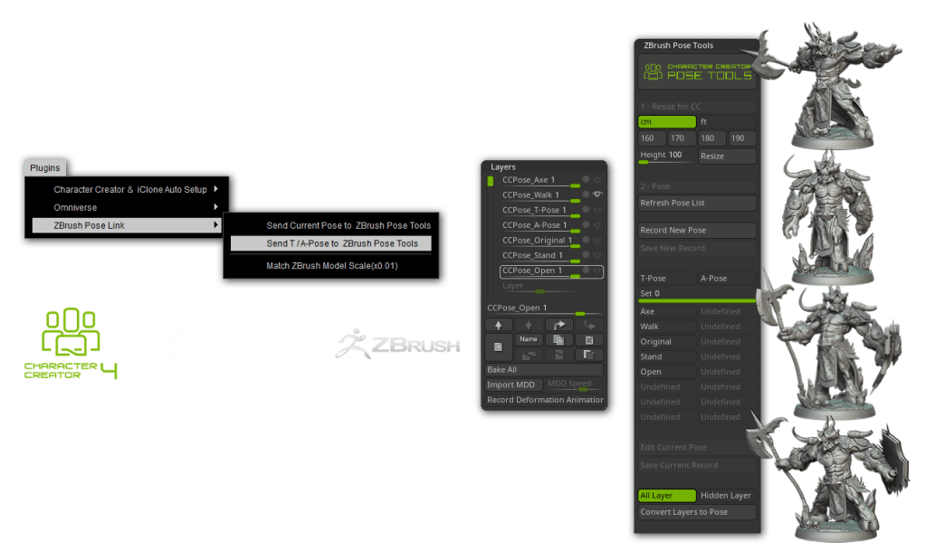Click the Name button in Layers
This screenshot has height=560, width=926.
[529, 340]
